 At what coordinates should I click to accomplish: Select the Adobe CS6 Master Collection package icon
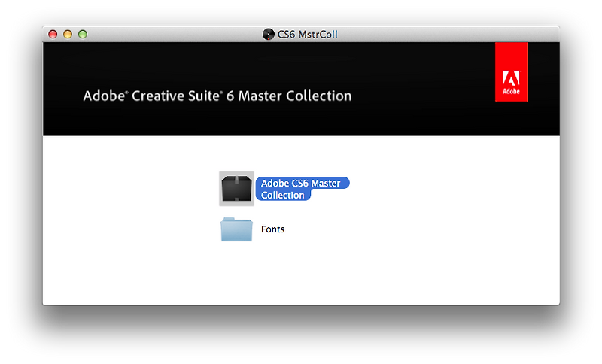236,188
